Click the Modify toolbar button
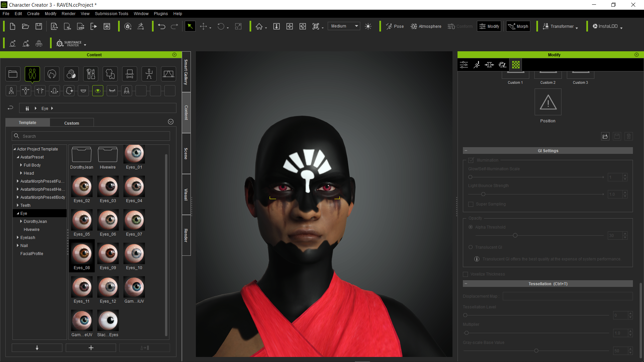 [489, 26]
